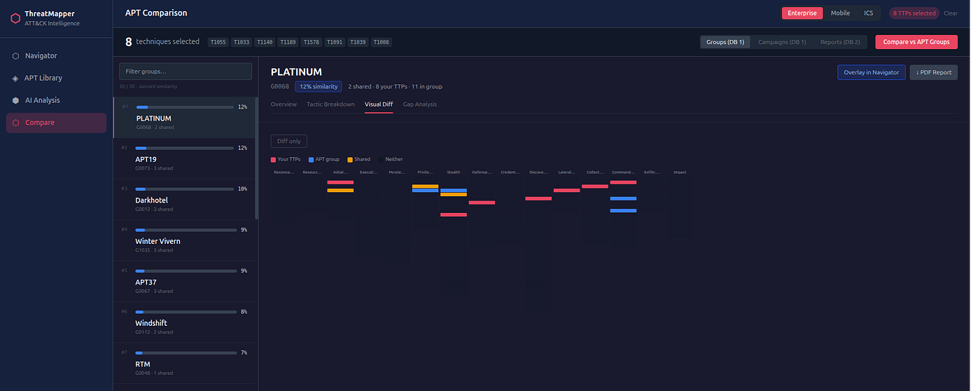Screen dimensions: 980x391
Task: Click red bar in Defense column
Action: point(482,203)
